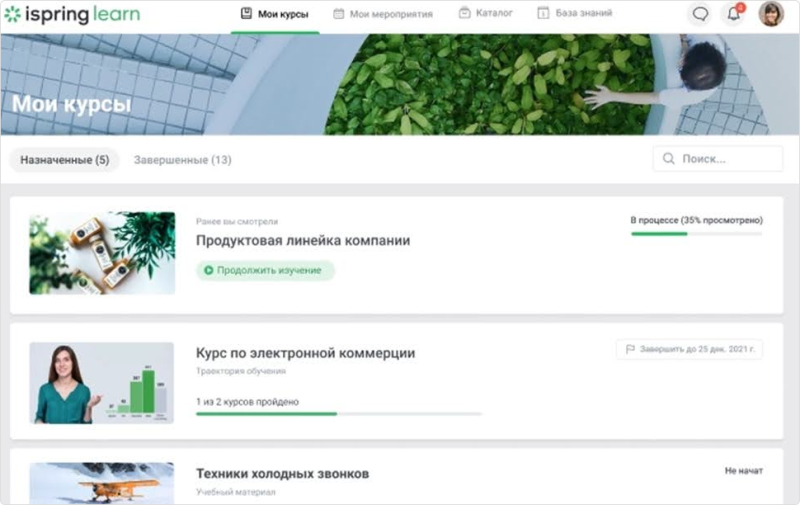Click the Учебный материал label

236,492
